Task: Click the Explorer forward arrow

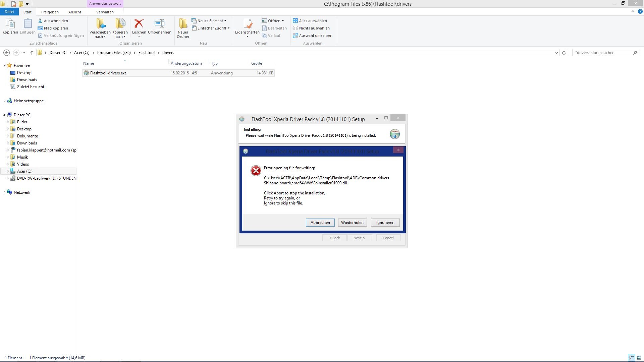Action: [x=16, y=53]
